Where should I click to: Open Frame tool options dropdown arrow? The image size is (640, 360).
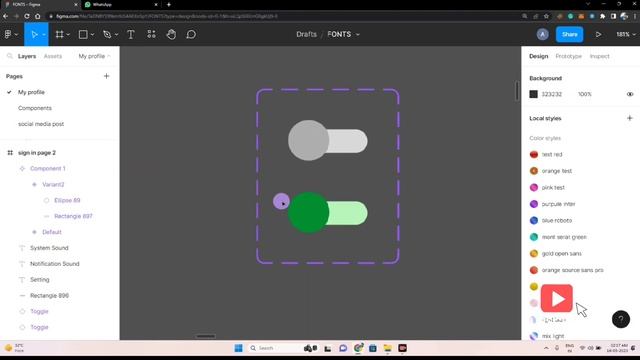tap(68, 35)
